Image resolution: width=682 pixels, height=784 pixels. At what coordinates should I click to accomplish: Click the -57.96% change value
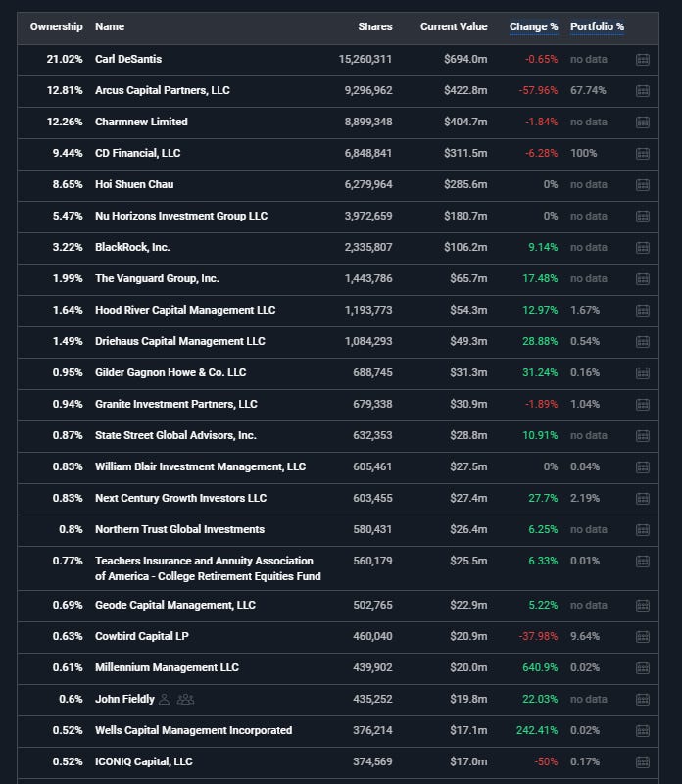coord(539,90)
